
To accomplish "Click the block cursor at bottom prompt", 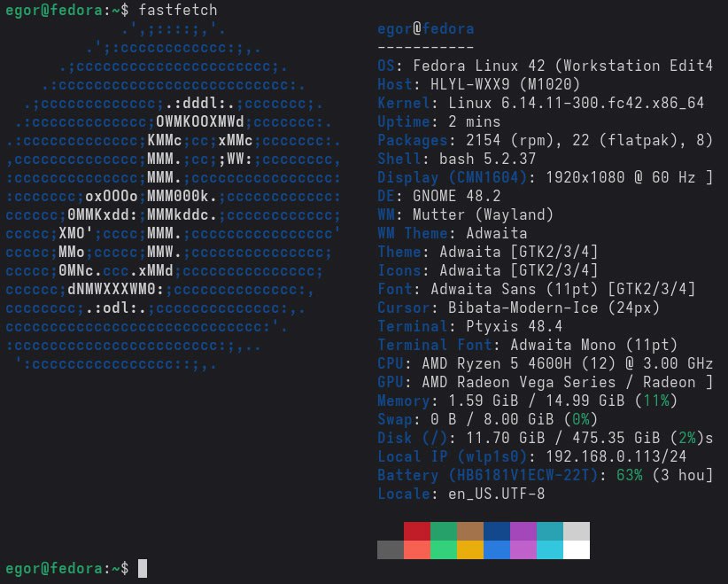I will pyautogui.click(x=143, y=568).
